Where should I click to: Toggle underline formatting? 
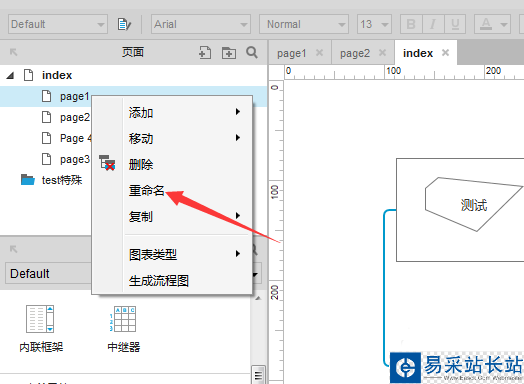pyautogui.click(x=454, y=24)
